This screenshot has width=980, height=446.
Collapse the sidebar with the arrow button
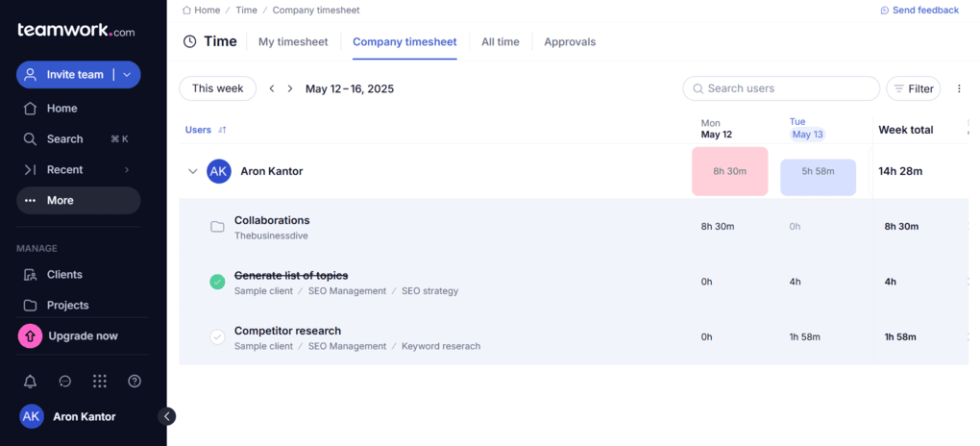[x=167, y=416]
